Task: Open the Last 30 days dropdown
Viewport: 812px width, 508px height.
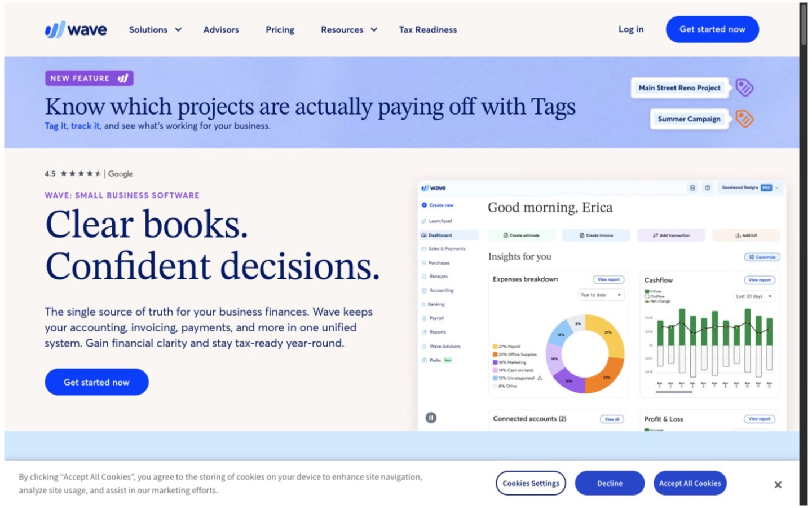Action: (754, 296)
